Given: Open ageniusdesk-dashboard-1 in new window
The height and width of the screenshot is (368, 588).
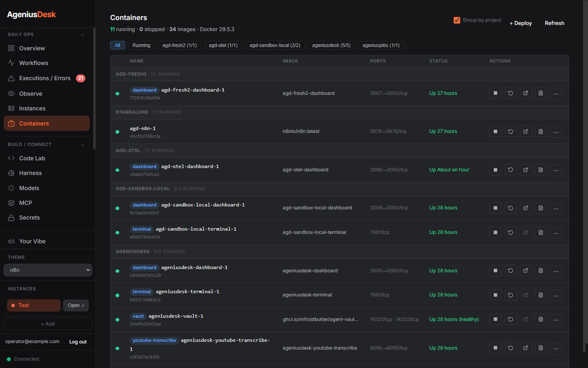Looking at the screenshot, I should tap(526, 271).
